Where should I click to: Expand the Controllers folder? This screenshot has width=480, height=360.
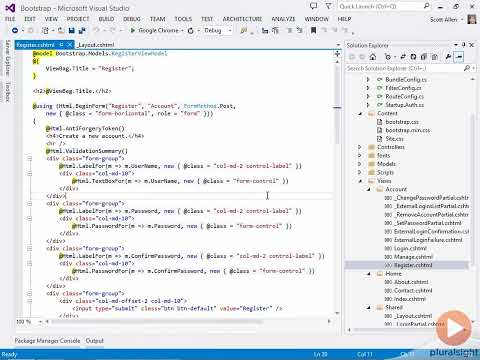click(x=360, y=147)
